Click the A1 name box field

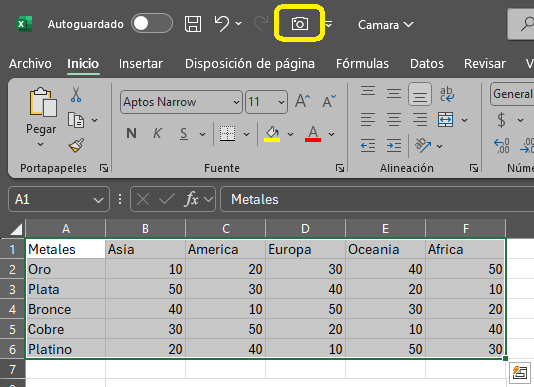59,199
